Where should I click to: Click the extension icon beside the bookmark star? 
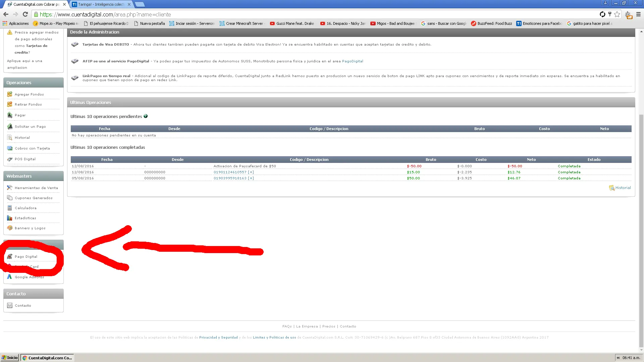click(628, 15)
